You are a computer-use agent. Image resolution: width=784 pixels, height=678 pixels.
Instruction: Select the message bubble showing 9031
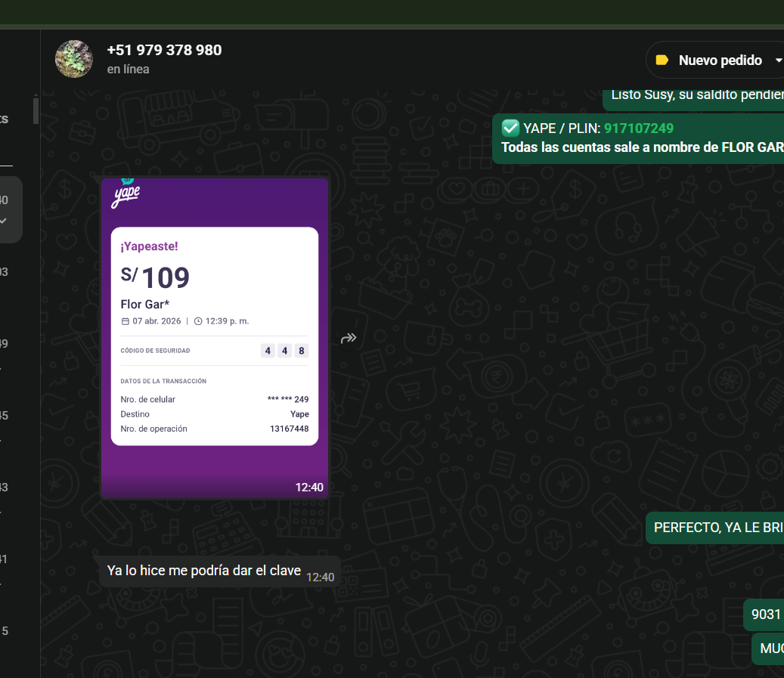point(764,614)
